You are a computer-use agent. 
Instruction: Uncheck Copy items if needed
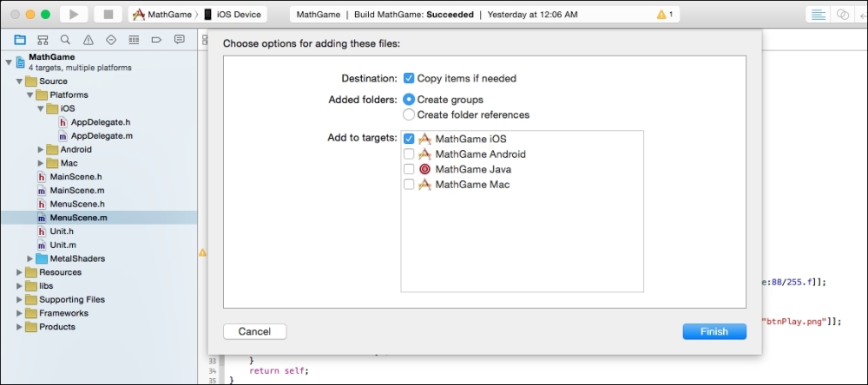[409, 78]
